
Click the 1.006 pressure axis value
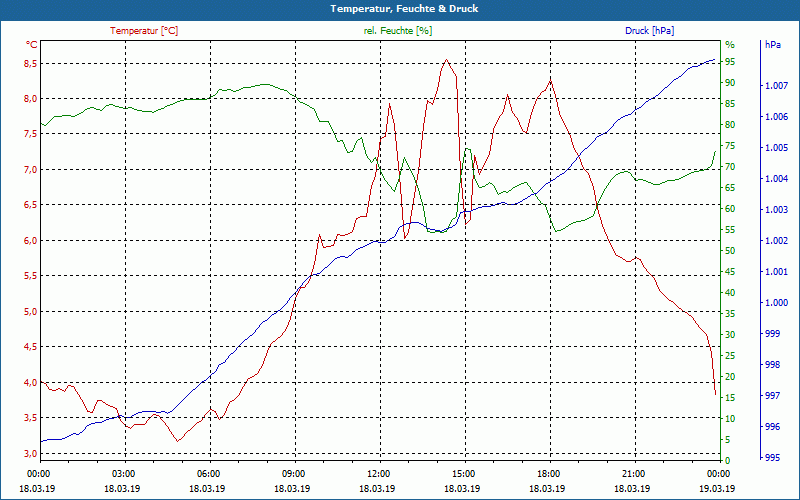click(x=777, y=117)
